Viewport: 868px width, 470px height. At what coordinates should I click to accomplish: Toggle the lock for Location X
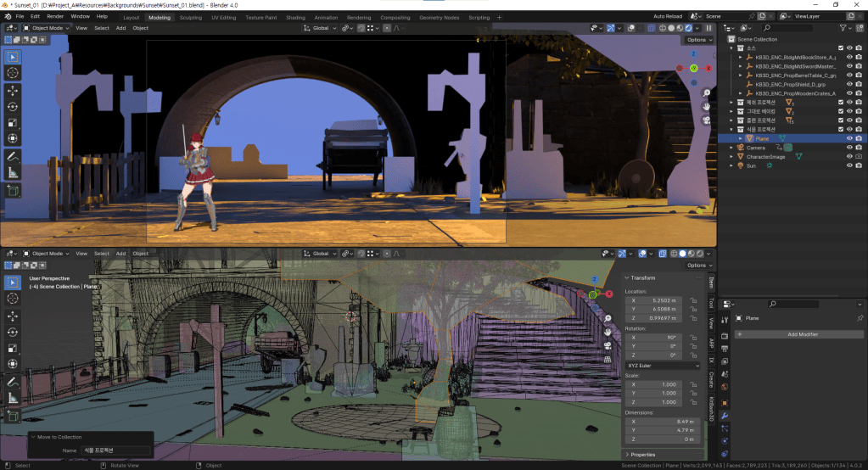[x=693, y=300]
